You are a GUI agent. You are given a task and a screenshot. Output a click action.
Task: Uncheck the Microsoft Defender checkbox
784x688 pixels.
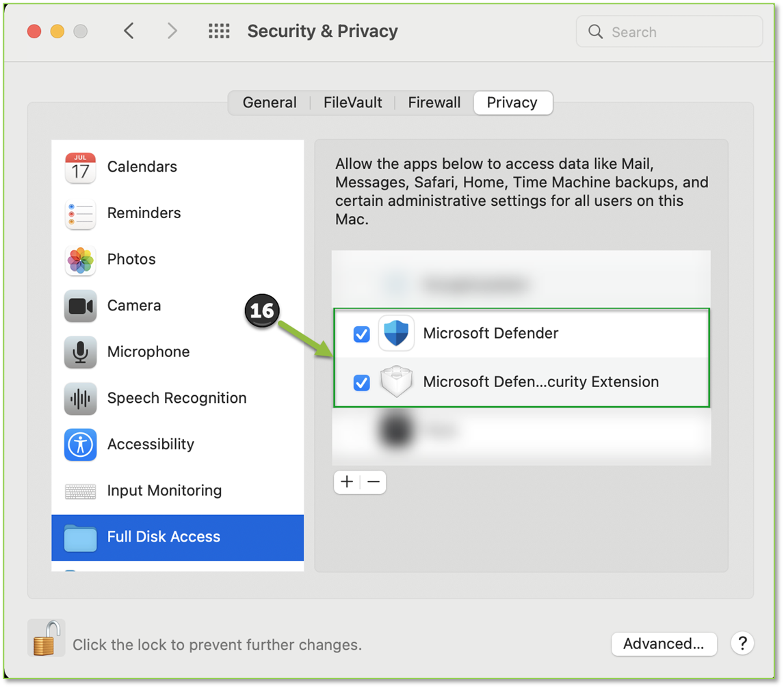[x=361, y=334]
